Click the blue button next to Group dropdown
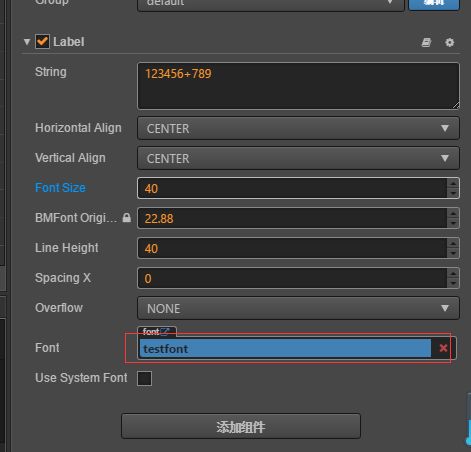471x452 pixels. click(x=434, y=4)
